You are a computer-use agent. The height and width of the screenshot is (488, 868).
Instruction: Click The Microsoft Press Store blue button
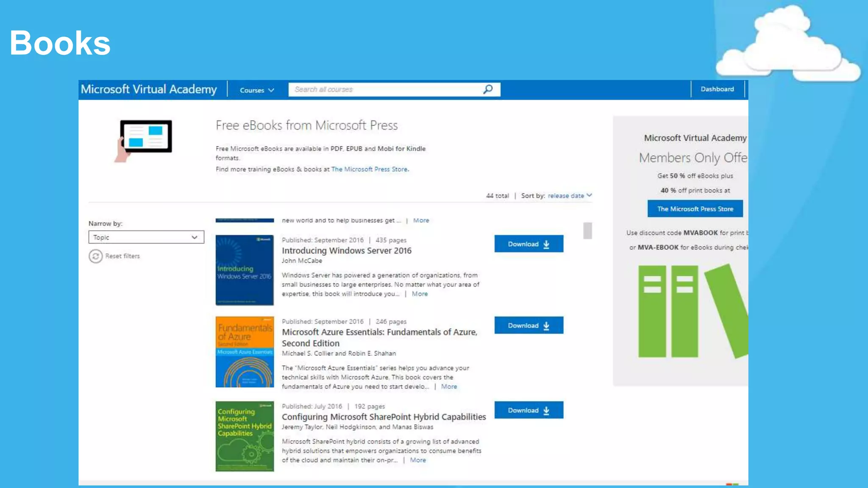695,209
